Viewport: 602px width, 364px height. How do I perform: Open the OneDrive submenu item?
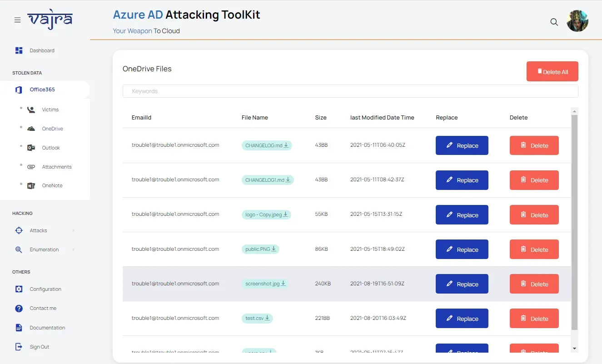(52, 129)
